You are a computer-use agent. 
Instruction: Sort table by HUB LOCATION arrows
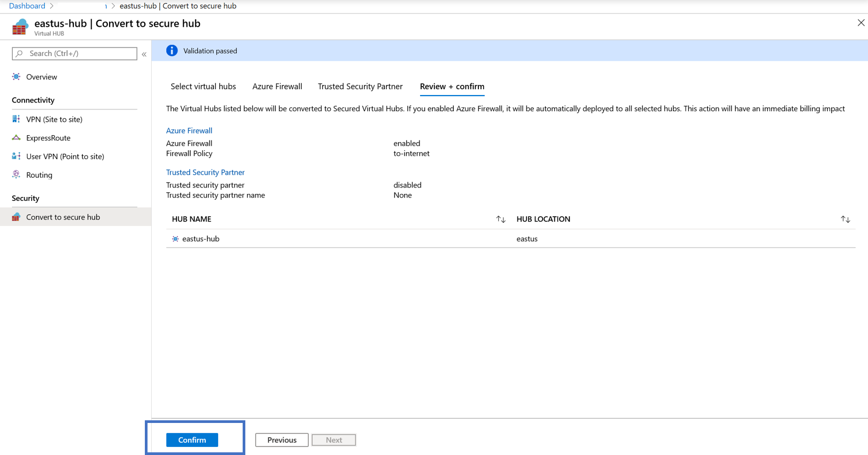point(846,219)
